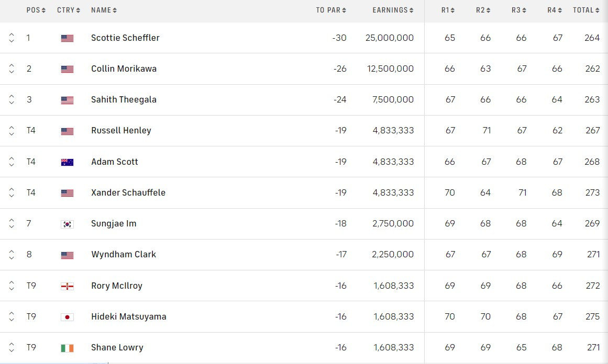Click Xander Schauffele's name link

click(128, 192)
